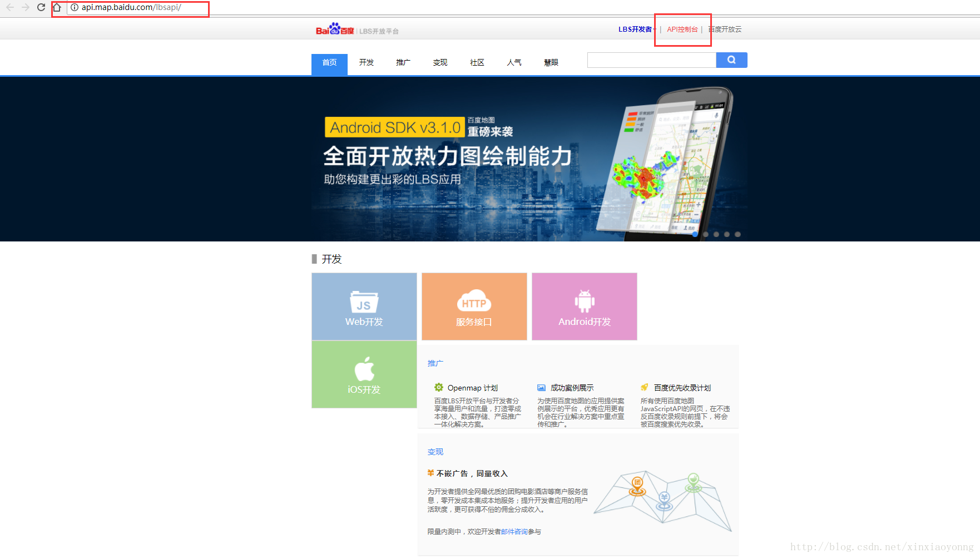Select the third carousel dot
This screenshot has height=558, width=980.
(x=716, y=234)
